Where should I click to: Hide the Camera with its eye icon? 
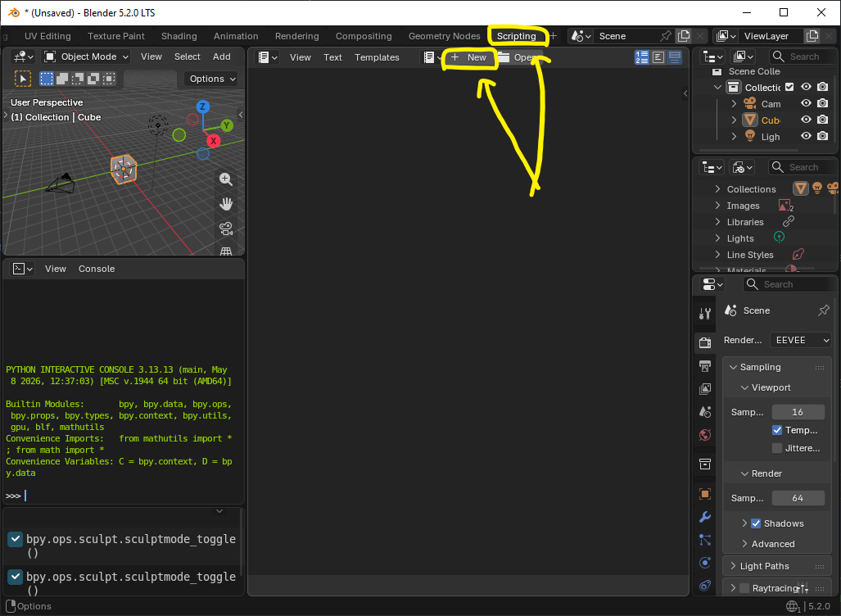coord(806,103)
